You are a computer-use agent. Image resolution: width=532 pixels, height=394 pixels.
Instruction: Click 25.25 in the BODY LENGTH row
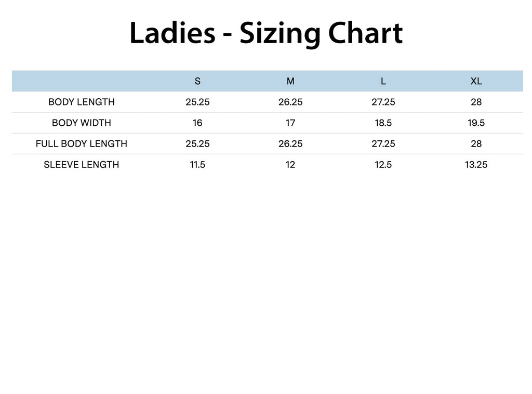click(197, 102)
